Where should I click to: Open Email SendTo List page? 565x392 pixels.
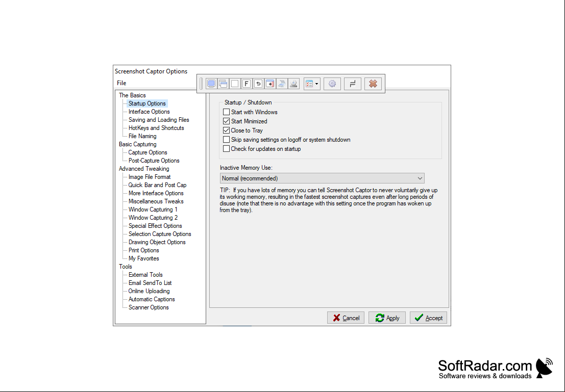tap(150, 283)
